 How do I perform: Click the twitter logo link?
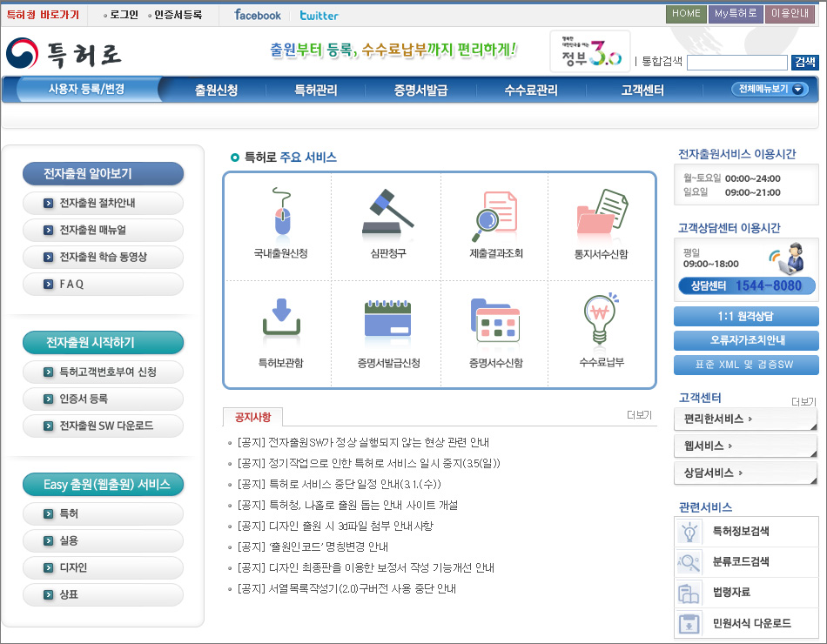(x=319, y=16)
